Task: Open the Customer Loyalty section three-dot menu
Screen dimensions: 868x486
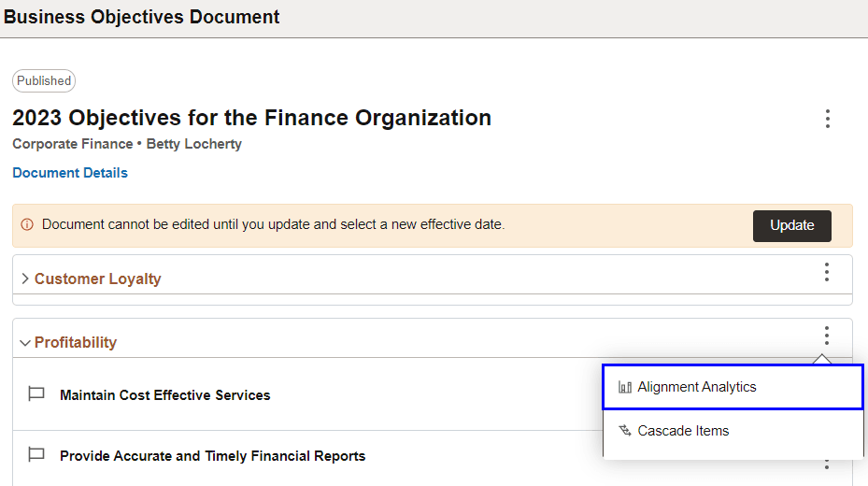Action: tap(827, 272)
